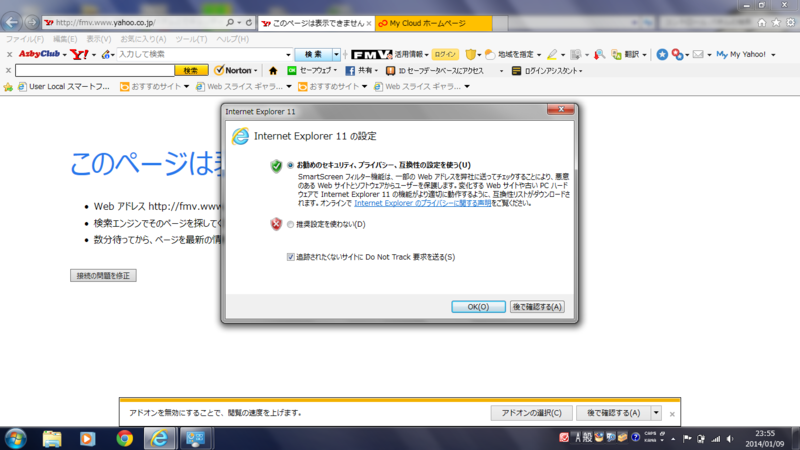Image resolution: width=800 pixels, height=450 pixels.
Task: Click the Action Center flag tray icon
Action: tap(687, 439)
